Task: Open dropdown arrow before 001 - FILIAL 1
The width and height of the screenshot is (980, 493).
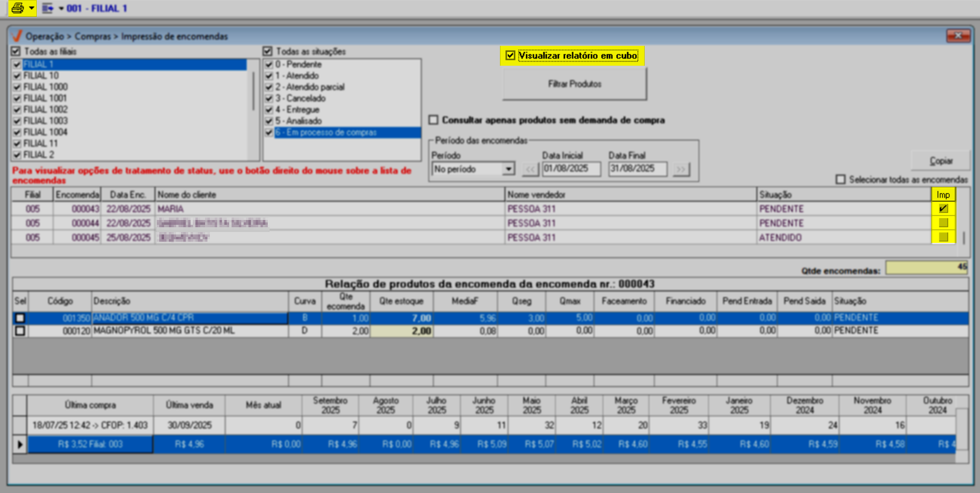Action: pos(61,8)
